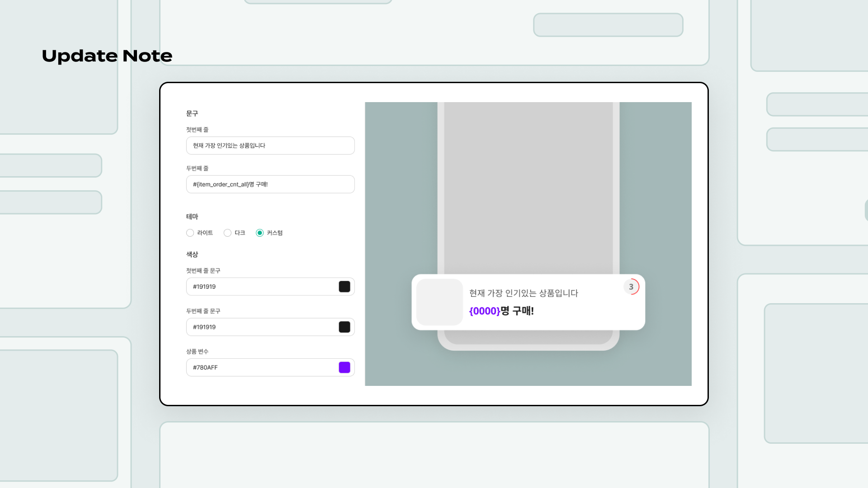The image size is (868, 488).
Task: Select the 커스텀 theme radio button
Action: (x=259, y=233)
